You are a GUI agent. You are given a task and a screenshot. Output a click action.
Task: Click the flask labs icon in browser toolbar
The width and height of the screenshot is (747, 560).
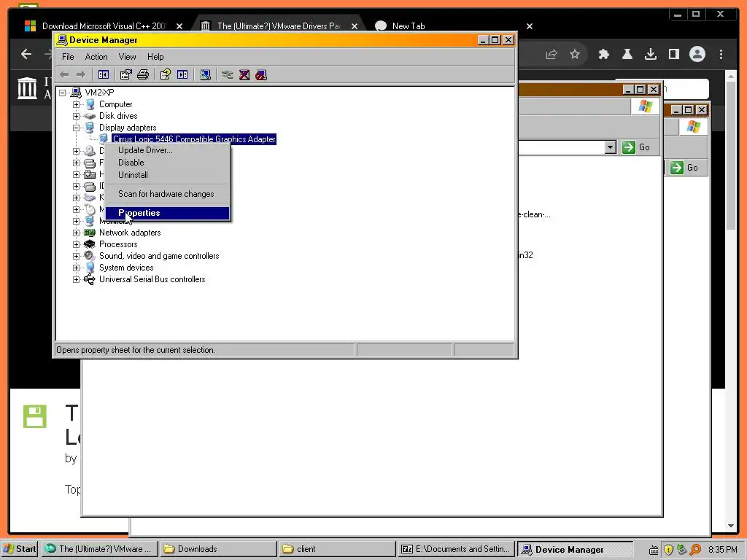pyautogui.click(x=627, y=54)
